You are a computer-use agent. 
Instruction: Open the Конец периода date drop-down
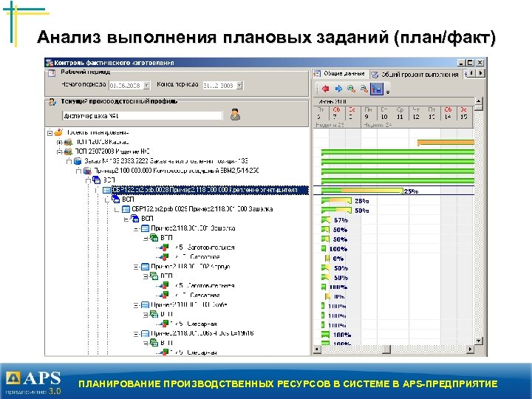point(239,86)
